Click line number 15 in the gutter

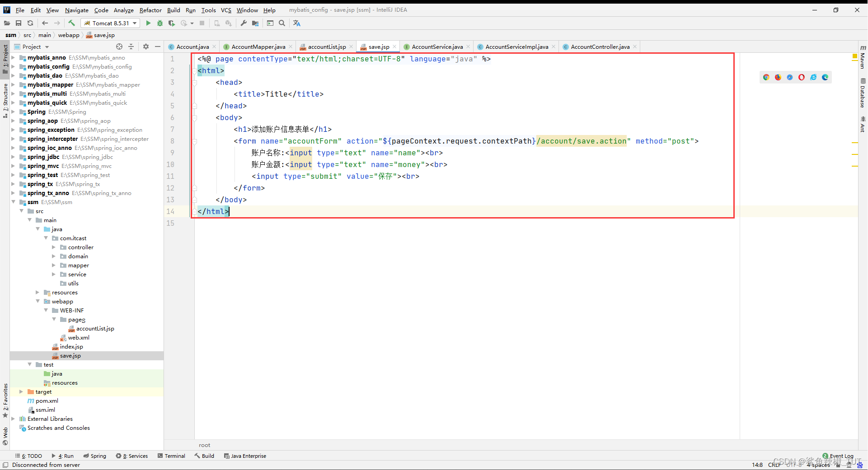pos(170,223)
